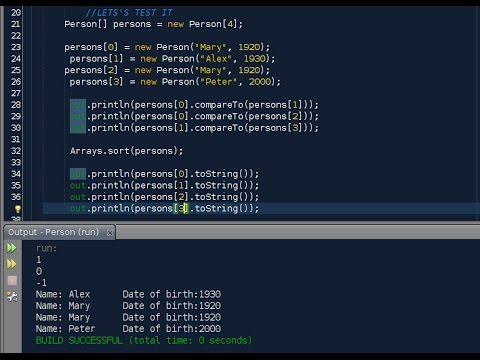Click the output value -1
The height and width of the screenshot is (360, 480).
click(41, 283)
